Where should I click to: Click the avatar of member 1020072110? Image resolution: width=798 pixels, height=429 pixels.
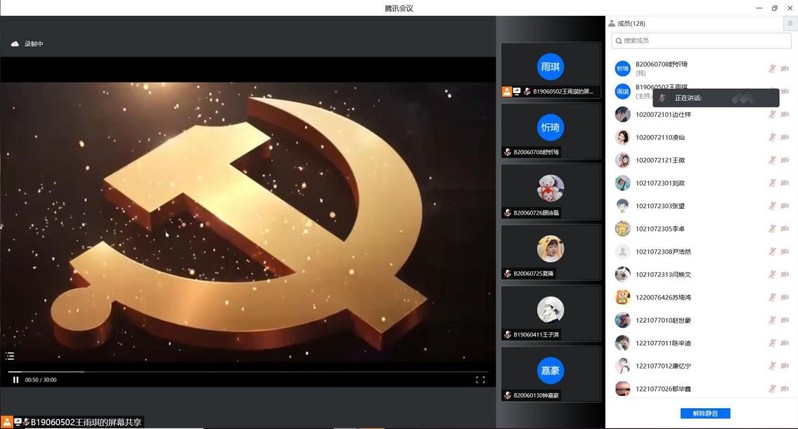point(622,137)
